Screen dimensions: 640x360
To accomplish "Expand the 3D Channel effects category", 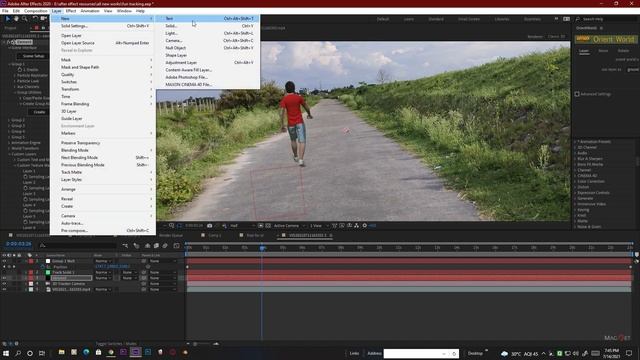I will tap(576, 147).
